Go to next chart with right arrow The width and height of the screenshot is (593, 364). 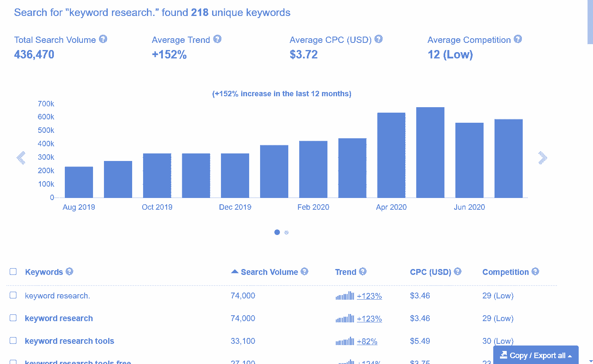[x=542, y=158]
